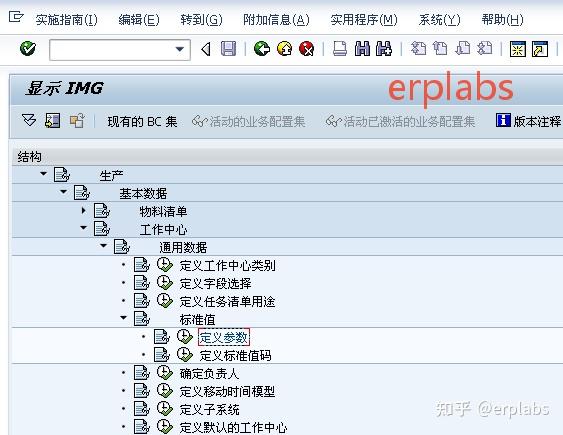Execute activity clock icon for 定义移动时间模型
This screenshot has width=563, height=435.
pyautogui.click(x=165, y=390)
